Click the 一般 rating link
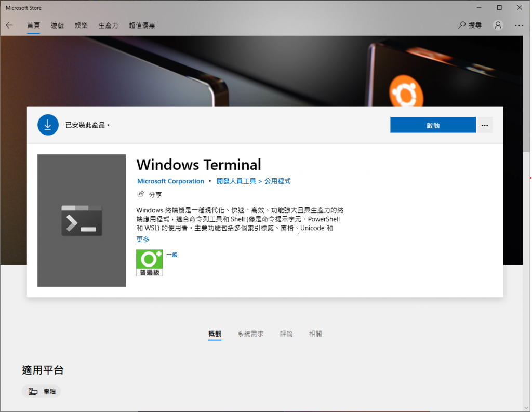The width and height of the screenshot is (532, 412). [x=172, y=255]
